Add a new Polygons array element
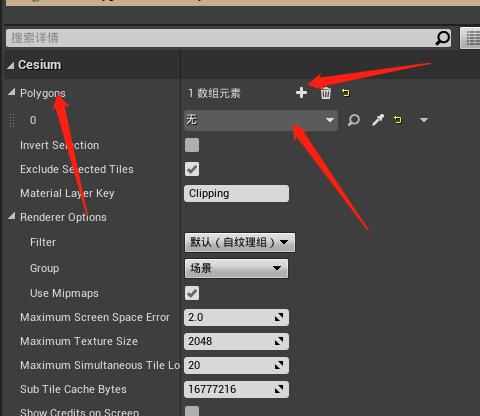This screenshot has width=480, height=416. click(301, 93)
